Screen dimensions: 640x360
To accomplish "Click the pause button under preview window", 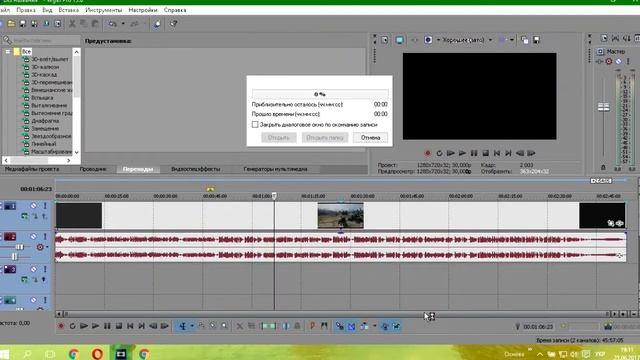I will pos(474,153).
